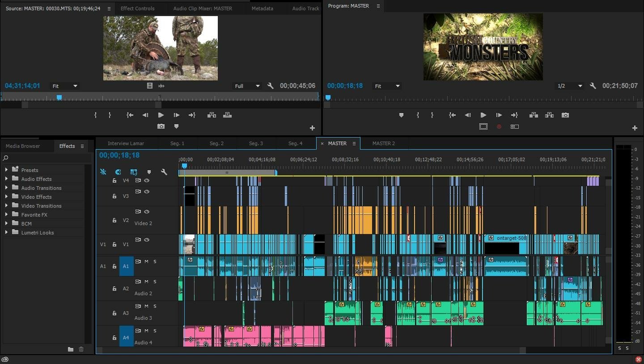Hide V2 track output eye
644x364 pixels.
147,212
